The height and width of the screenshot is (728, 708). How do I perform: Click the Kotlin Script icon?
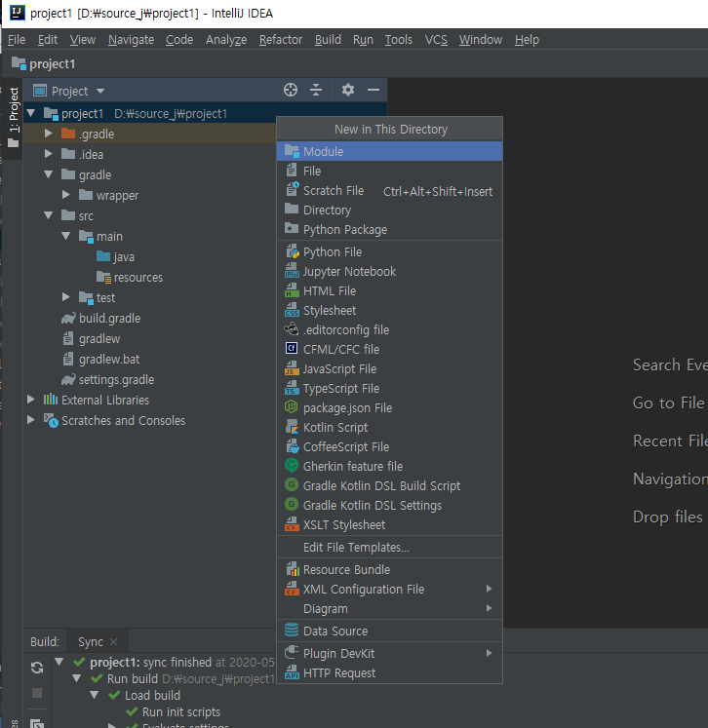(292, 427)
